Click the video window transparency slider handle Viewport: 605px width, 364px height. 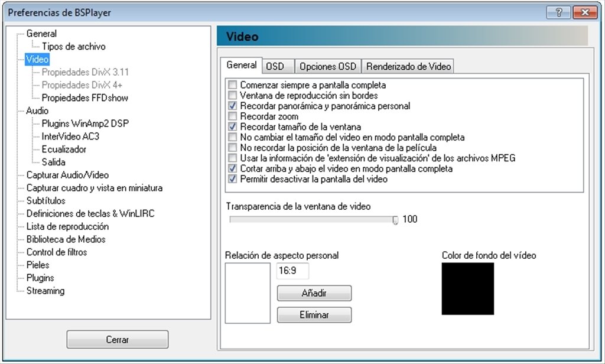tap(395, 220)
